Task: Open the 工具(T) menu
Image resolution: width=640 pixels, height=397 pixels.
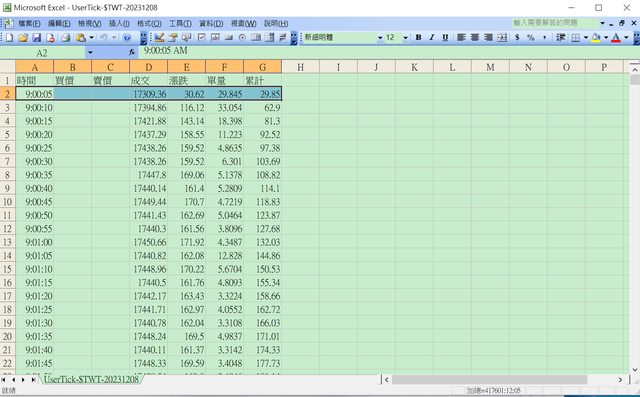Action: [x=180, y=24]
